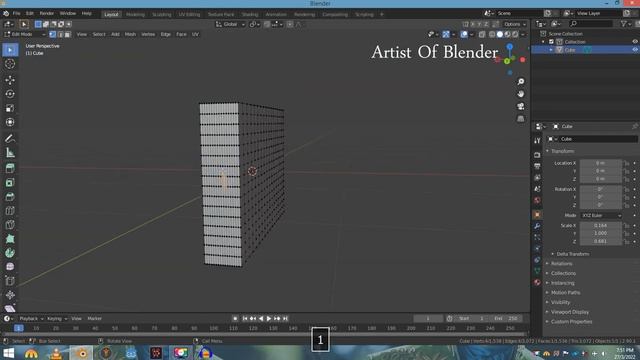Toggle X-ray display
Screen dimensions: 640x360
click(x=482, y=34)
